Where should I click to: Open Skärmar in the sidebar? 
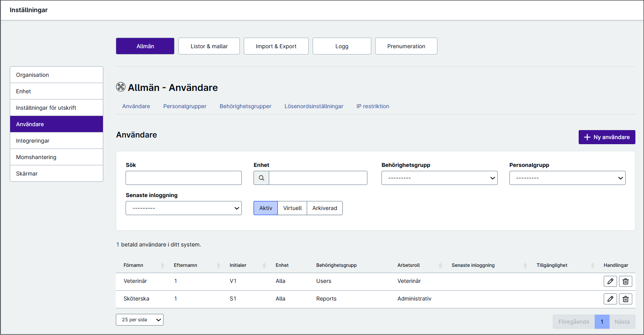click(x=56, y=174)
